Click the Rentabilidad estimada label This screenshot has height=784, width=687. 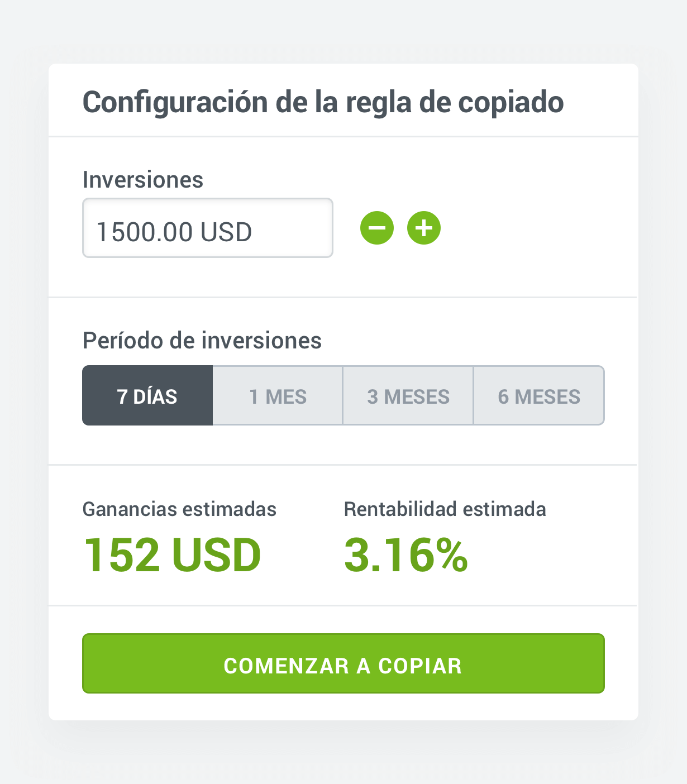click(x=445, y=509)
